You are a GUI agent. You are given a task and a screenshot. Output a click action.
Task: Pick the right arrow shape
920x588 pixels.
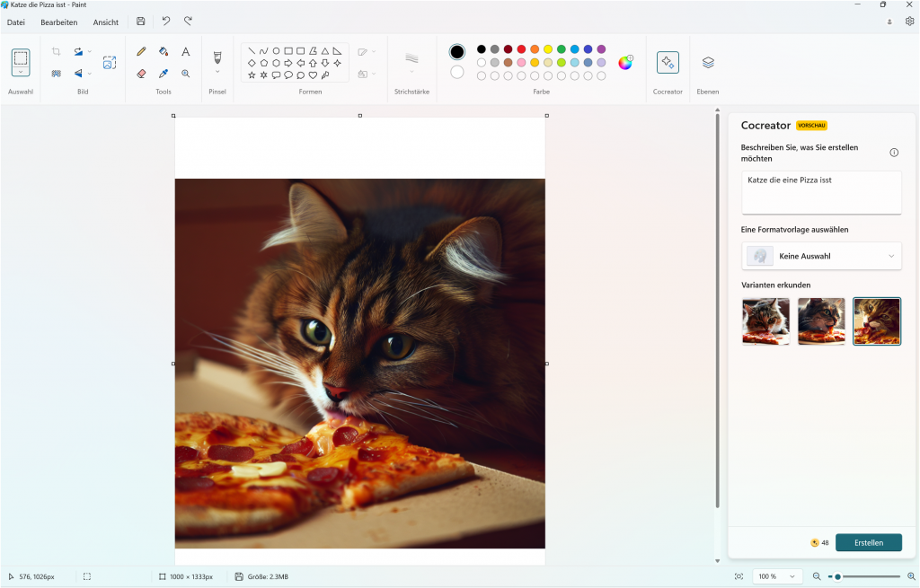[288, 63]
